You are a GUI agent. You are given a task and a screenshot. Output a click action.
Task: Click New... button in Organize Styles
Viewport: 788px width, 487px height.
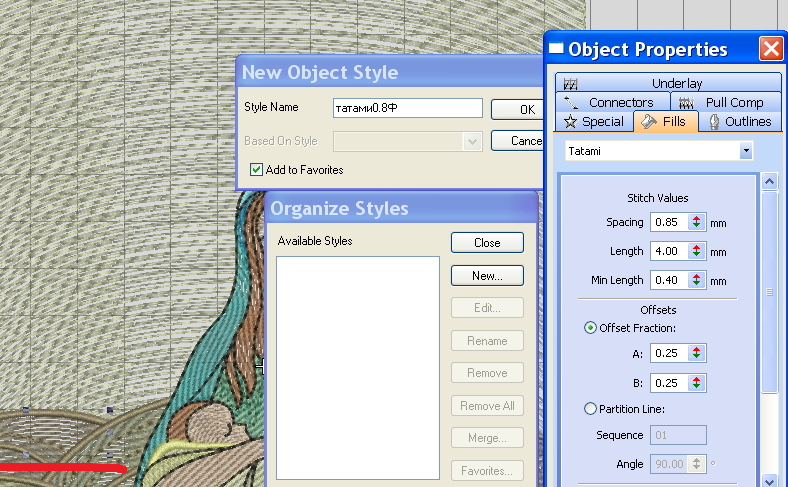(487, 275)
